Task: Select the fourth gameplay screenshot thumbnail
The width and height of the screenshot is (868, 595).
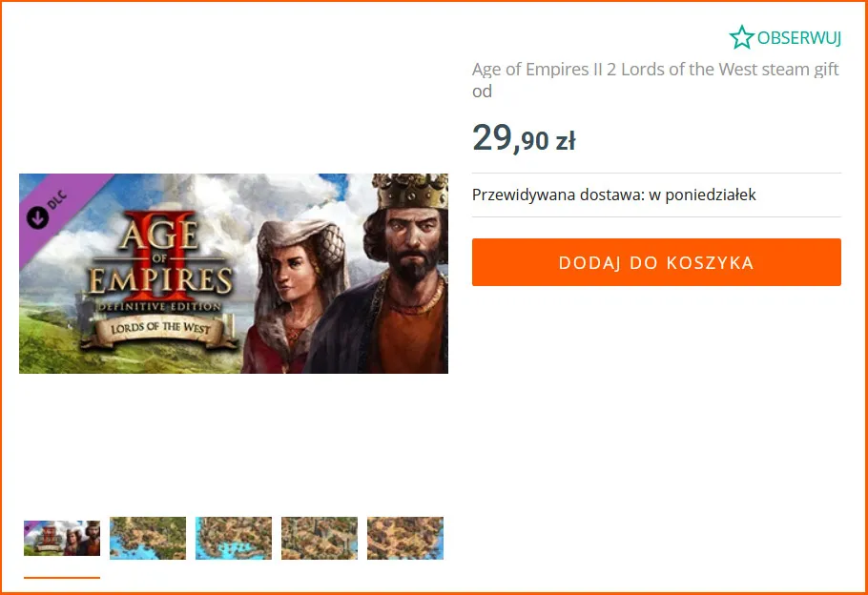Action: [x=320, y=538]
